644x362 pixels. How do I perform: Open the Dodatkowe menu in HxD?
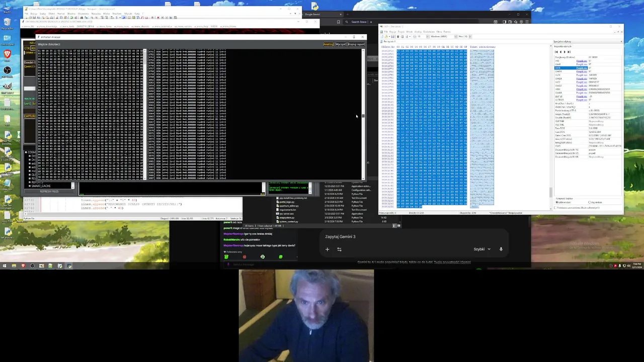(429, 32)
